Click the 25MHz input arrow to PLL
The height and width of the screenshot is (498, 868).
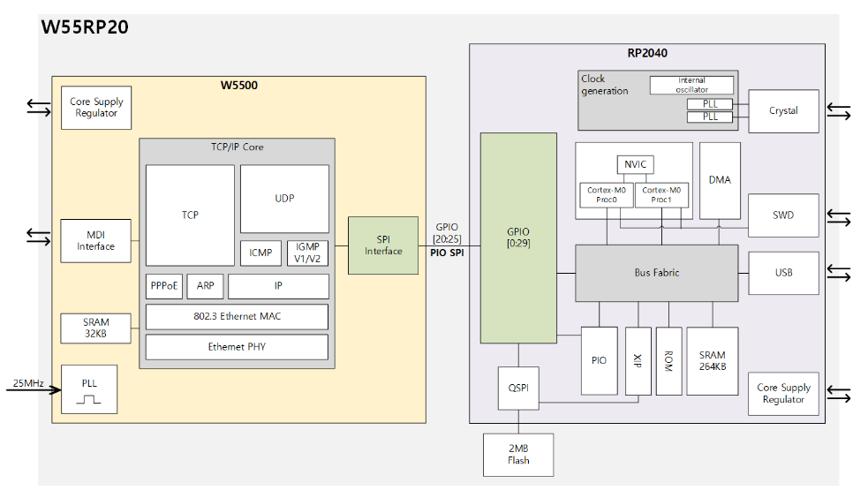tap(34, 390)
